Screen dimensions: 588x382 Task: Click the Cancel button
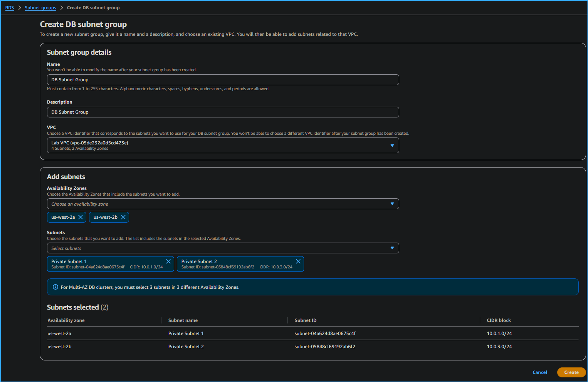[539, 372]
